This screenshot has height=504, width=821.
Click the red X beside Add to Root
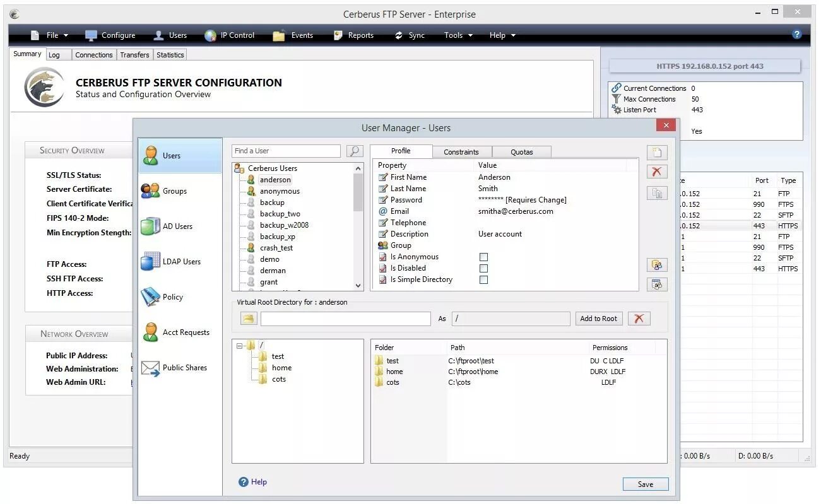point(639,319)
